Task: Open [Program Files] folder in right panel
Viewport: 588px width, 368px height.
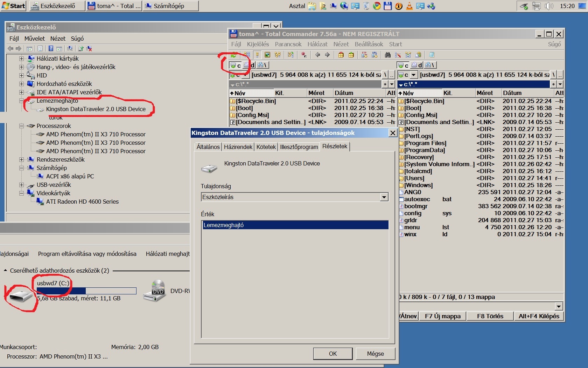Action: coord(425,143)
